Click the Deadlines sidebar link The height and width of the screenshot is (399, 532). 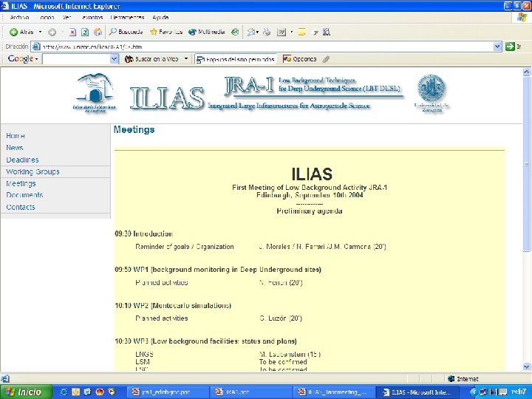(22, 160)
